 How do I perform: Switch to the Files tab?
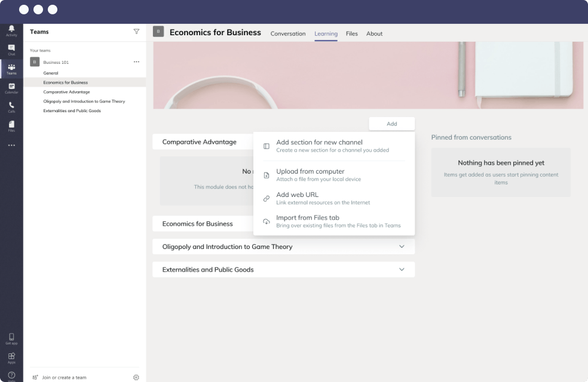pos(352,33)
